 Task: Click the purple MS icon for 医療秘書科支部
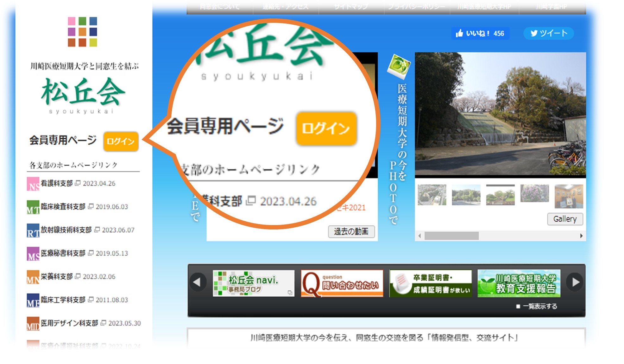33,254
